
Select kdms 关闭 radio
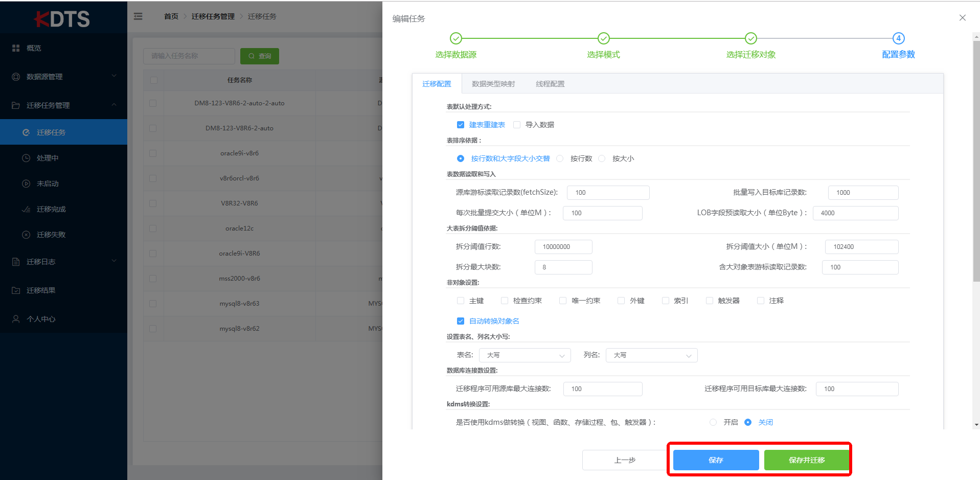tap(748, 422)
